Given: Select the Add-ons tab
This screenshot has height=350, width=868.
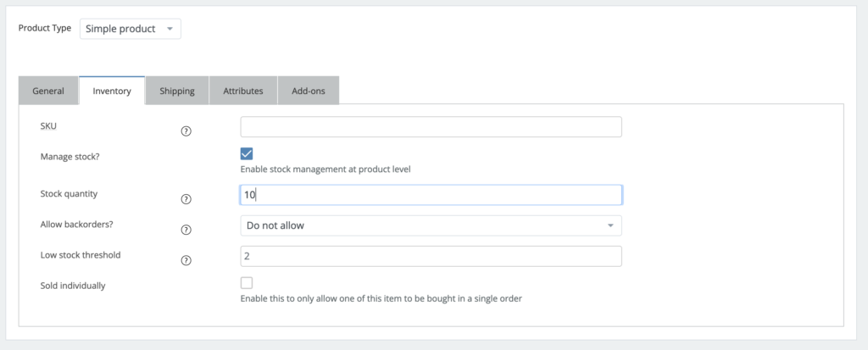Looking at the screenshot, I should coord(309,92).
